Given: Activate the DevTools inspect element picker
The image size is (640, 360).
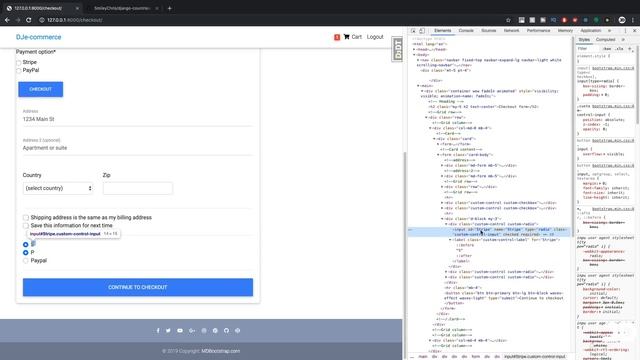Looking at the screenshot, I should (413, 31).
